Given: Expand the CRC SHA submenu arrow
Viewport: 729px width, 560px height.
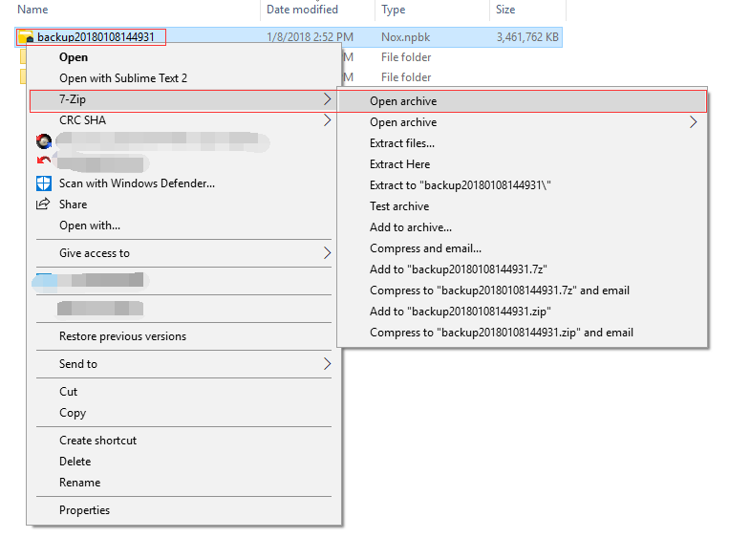Looking at the screenshot, I should [x=327, y=120].
